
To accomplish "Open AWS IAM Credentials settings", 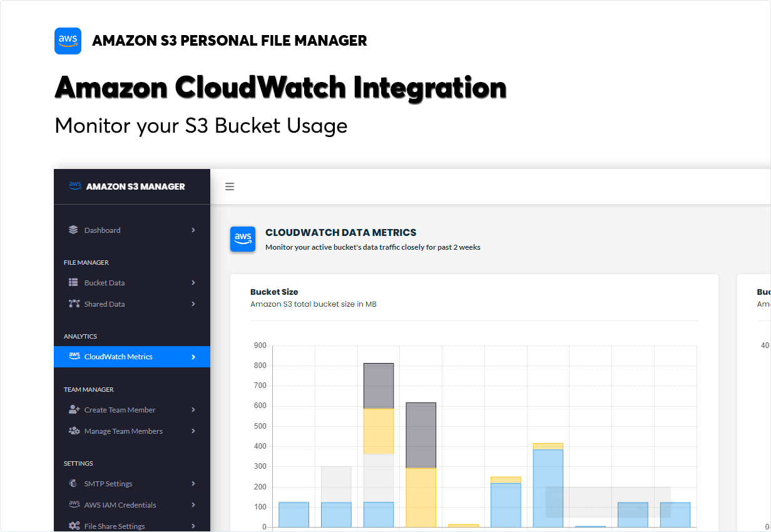I will [x=132, y=505].
